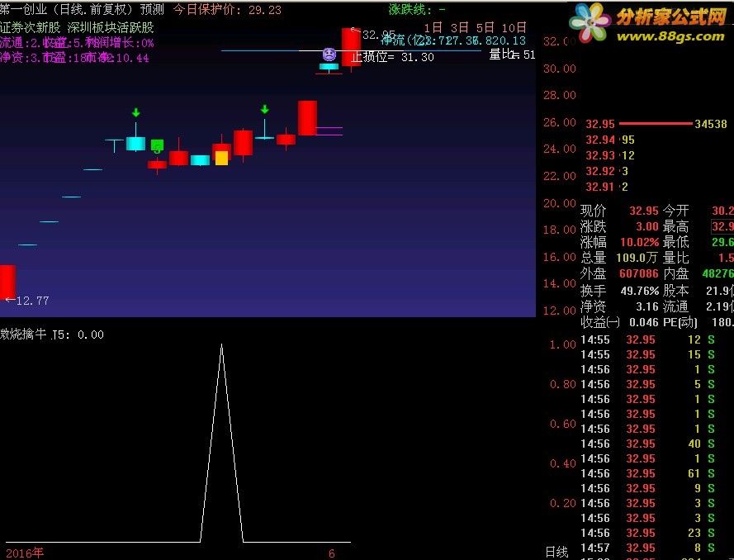
Task: Click the 5日 net flow label
Action: [x=485, y=28]
